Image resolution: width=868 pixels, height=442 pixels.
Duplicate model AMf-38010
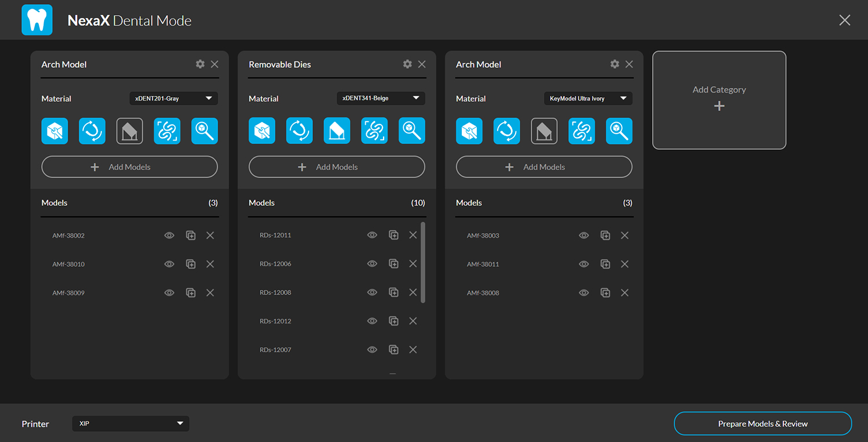click(x=190, y=264)
